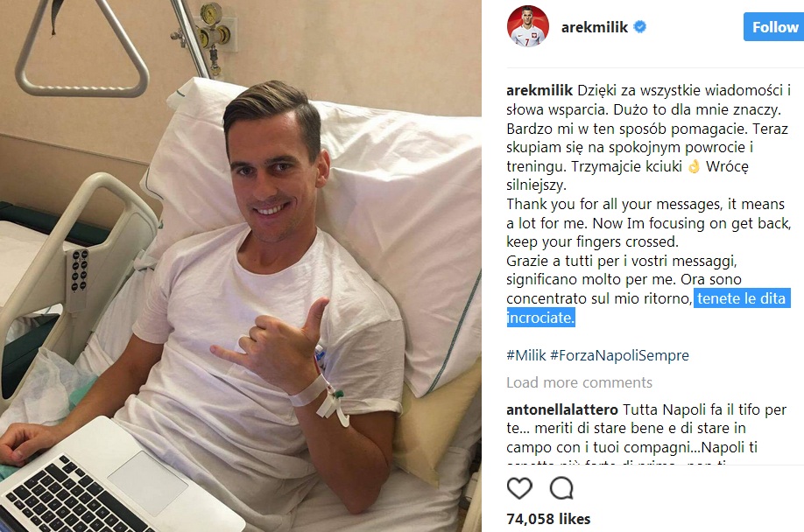
Task: Open the #ForzaNapoliSempre hashtag
Action: 619,355
